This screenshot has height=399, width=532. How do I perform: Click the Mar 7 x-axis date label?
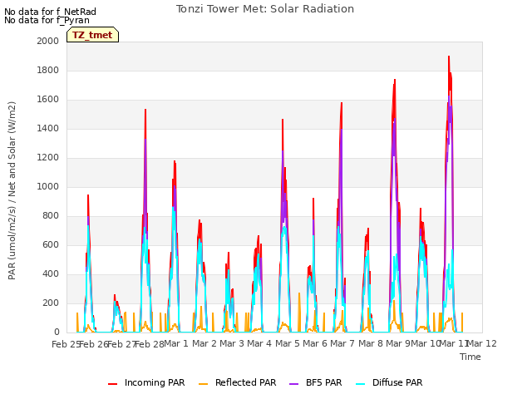(x=342, y=343)
